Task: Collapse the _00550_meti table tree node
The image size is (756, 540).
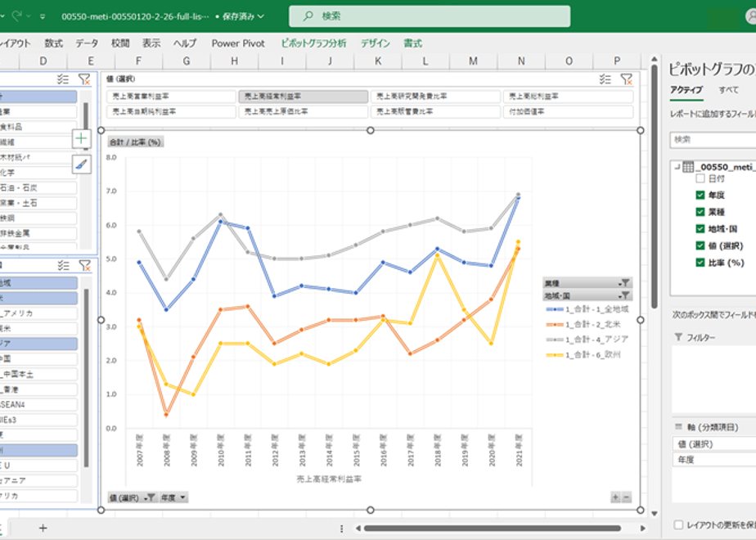Action: 677,167
